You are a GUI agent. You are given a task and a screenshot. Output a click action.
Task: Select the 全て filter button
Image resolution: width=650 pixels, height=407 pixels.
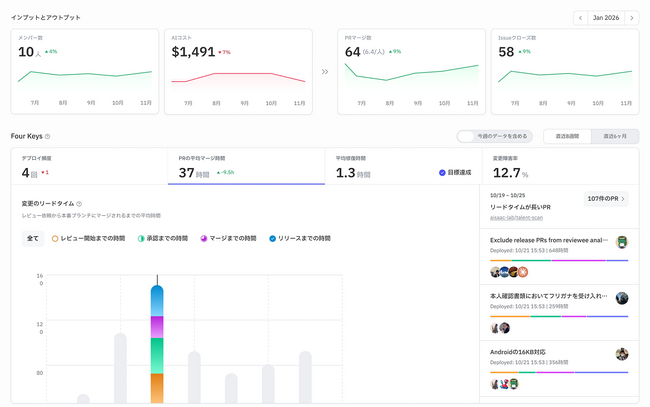[x=33, y=238]
